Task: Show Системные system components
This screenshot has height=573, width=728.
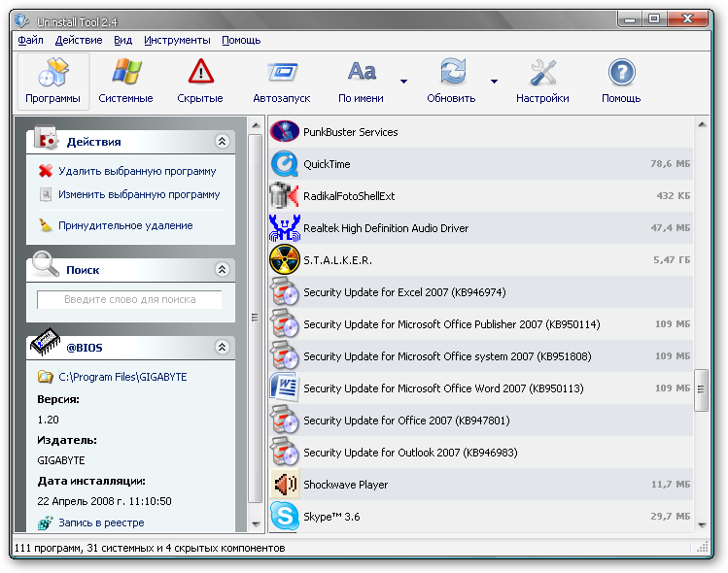Action: 125,81
